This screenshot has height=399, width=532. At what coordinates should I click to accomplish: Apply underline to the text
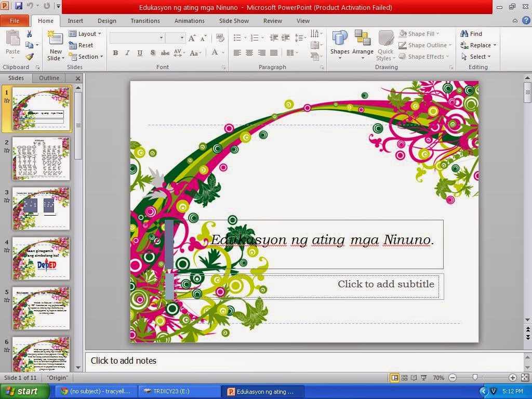click(x=139, y=52)
